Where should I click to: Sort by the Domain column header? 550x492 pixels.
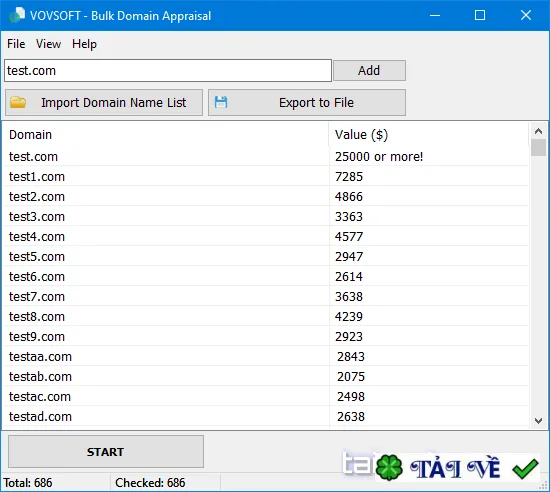coord(165,135)
